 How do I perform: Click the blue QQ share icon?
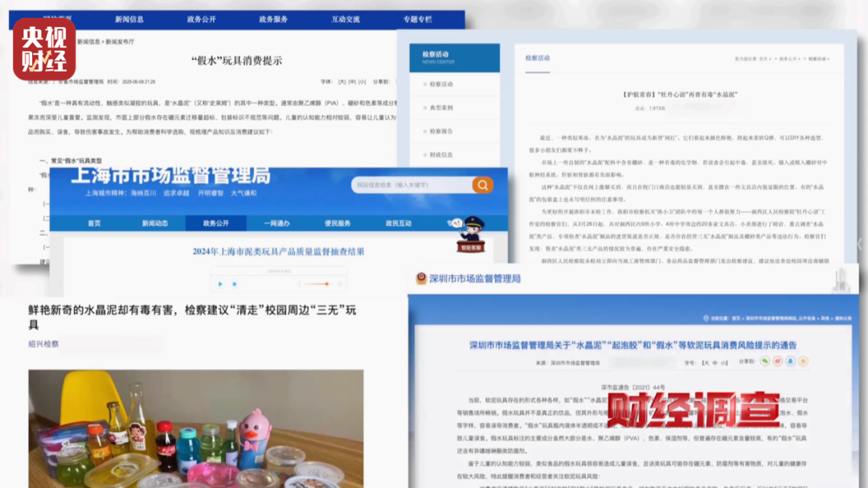[x=791, y=361]
